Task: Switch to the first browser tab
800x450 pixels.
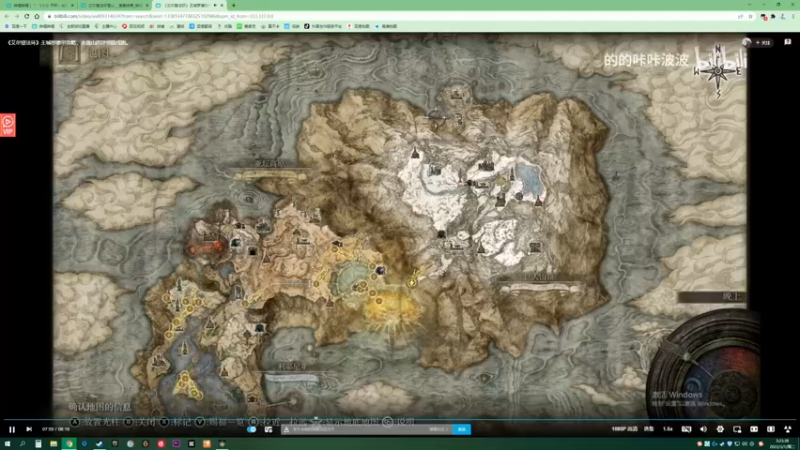Action: (38, 5)
